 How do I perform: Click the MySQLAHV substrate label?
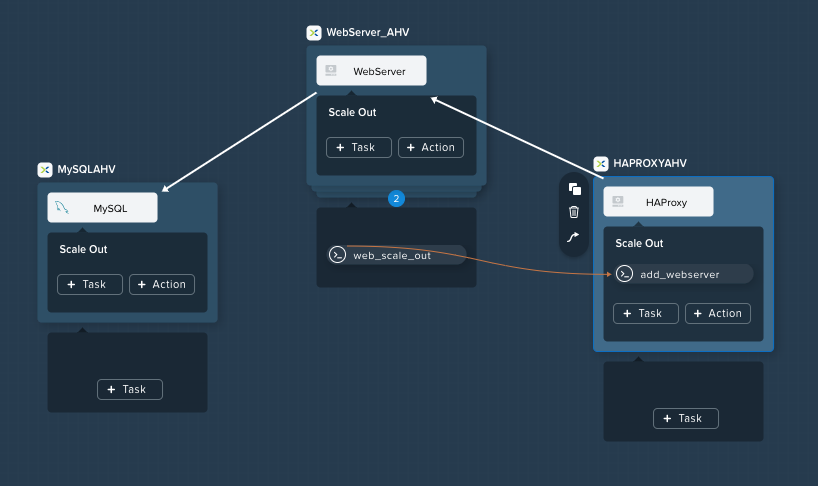87,169
